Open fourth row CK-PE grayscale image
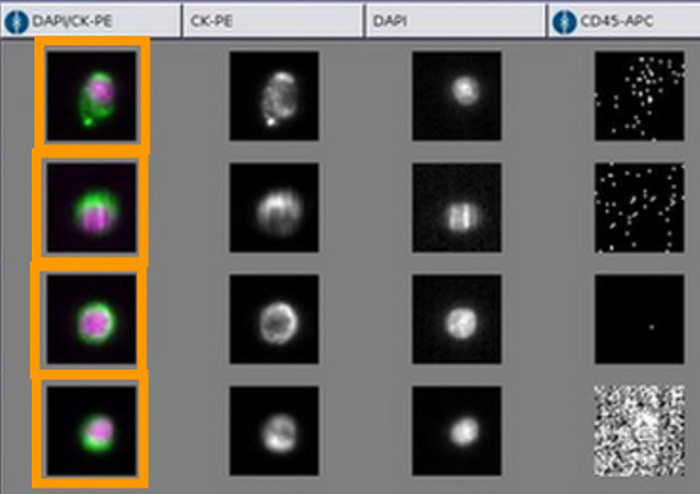700x494 pixels. (x=273, y=431)
